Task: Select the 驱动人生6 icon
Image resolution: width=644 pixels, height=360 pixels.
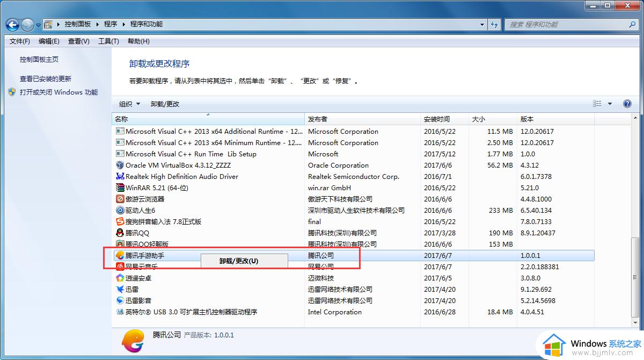Action: point(120,211)
